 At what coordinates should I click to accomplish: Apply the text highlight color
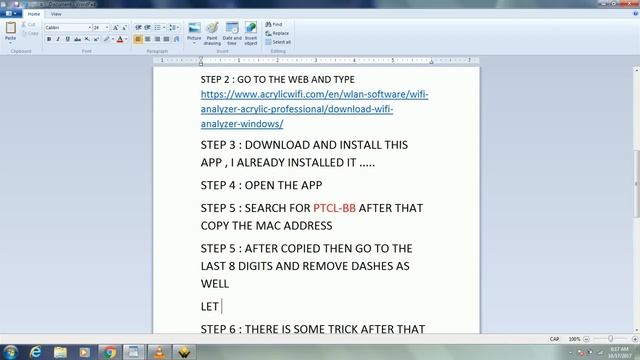coord(106,39)
